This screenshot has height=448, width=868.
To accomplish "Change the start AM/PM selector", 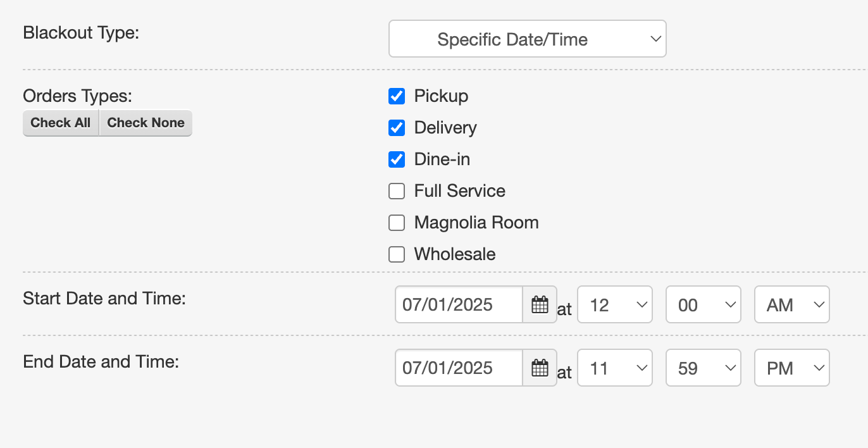I will 792,305.
